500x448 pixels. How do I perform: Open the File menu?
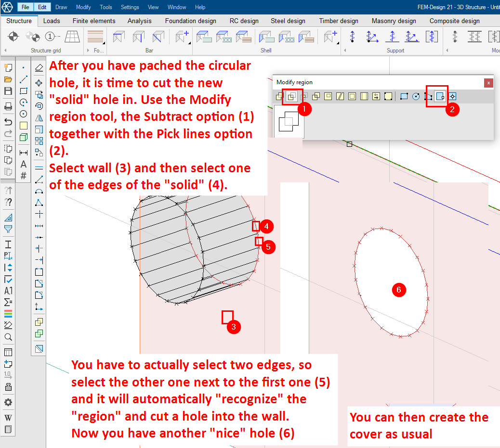(25, 7)
